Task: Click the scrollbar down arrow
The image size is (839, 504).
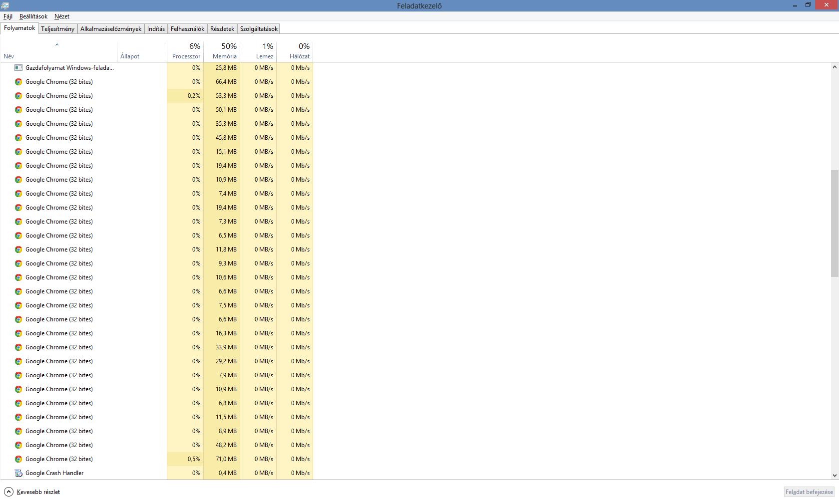Action: tap(835, 476)
